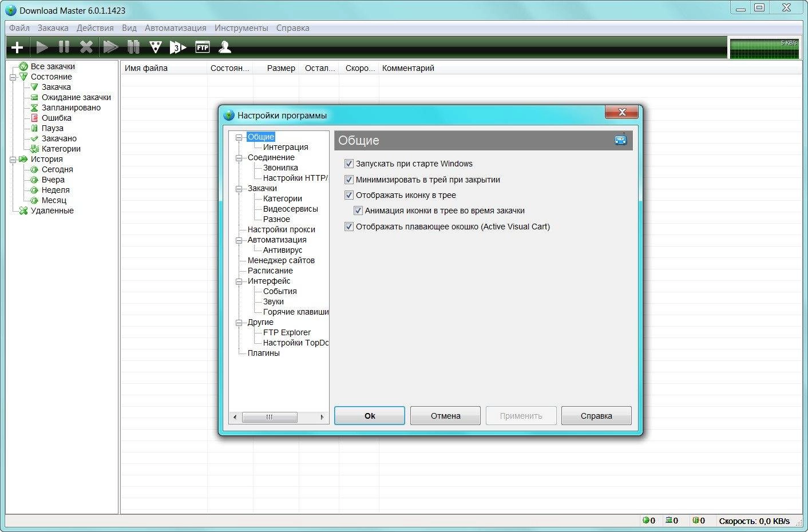Viewport: 808px width, 532px height.
Task: Open the 'Вид' menu
Action: coord(129,28)
